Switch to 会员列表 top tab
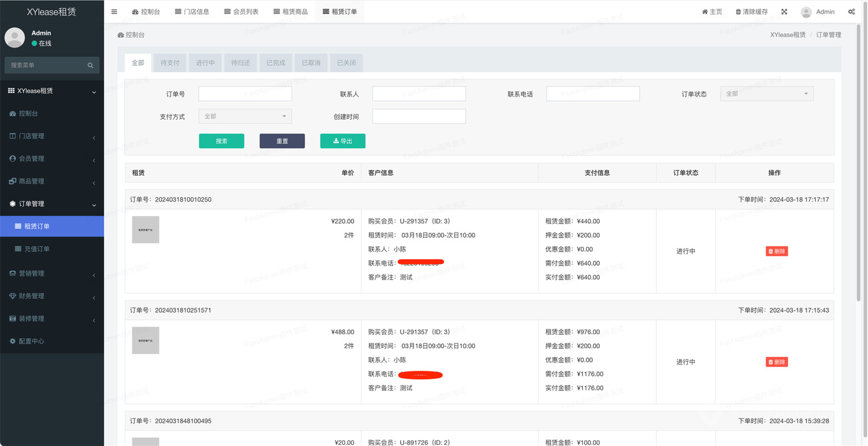This screenshot has height=446, width=868. [241, 11]
